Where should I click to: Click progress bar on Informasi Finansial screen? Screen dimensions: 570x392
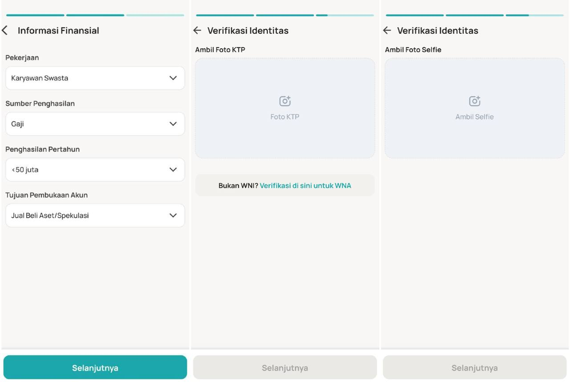click(95, 15)
